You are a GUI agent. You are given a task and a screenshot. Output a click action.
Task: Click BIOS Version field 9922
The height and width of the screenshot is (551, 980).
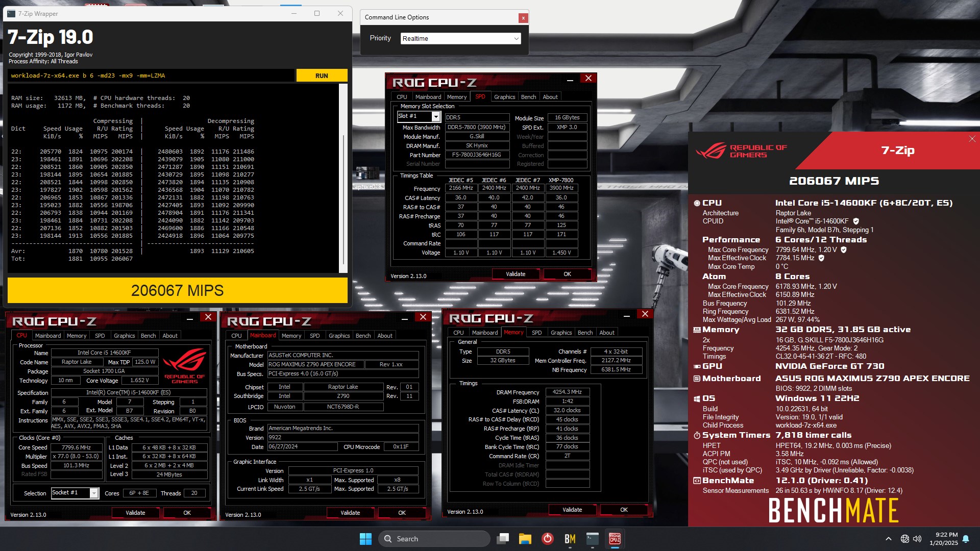point(343,438)
